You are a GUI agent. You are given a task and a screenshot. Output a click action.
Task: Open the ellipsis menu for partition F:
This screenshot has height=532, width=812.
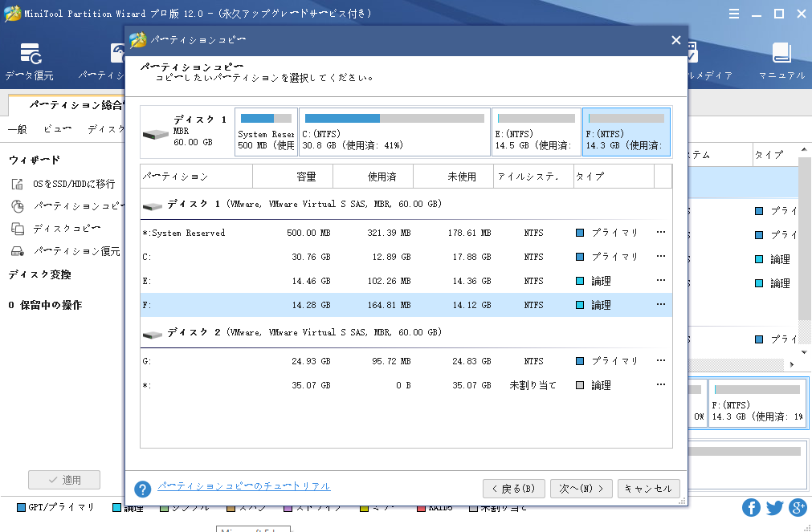[660, 304]
